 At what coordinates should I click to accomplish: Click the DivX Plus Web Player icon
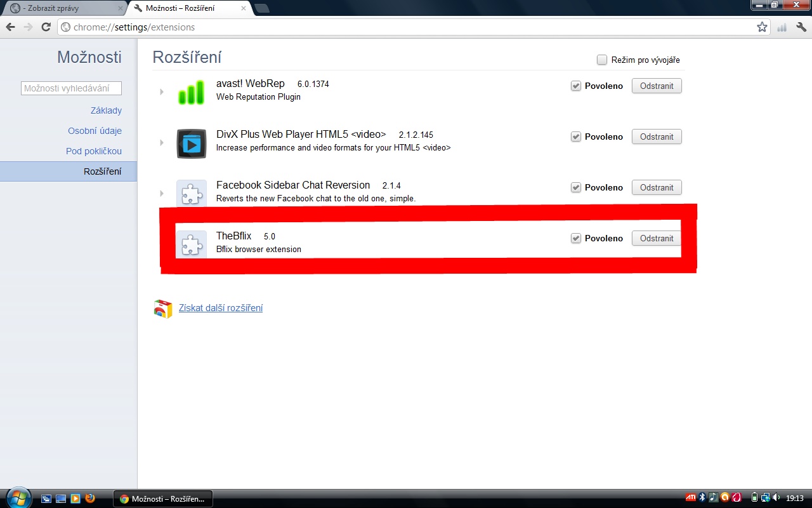click(192, 143)
